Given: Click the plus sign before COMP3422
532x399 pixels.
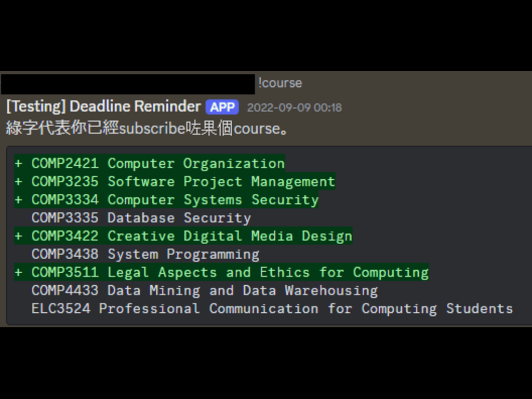Looking at the screenshot, I should [x=19, y=236].
